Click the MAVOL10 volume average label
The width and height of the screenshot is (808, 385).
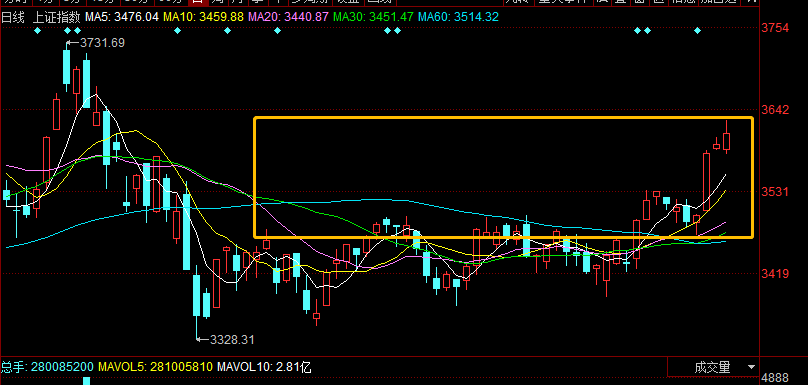coord(264,367)
